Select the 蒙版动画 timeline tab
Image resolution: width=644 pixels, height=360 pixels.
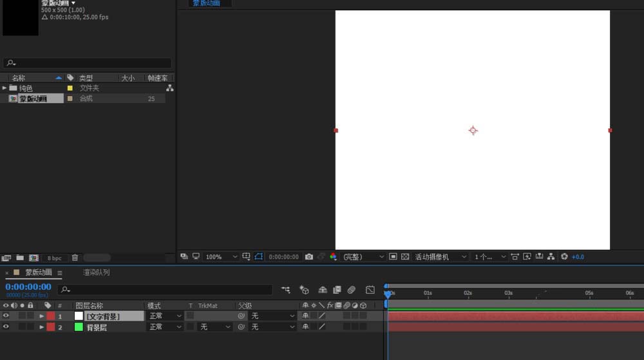[x=39, y=272]
